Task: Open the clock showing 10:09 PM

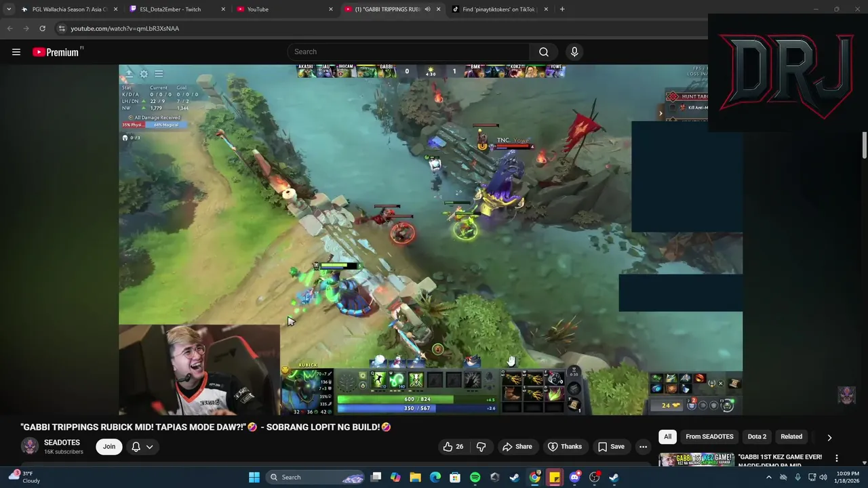Action: point(848,477)
